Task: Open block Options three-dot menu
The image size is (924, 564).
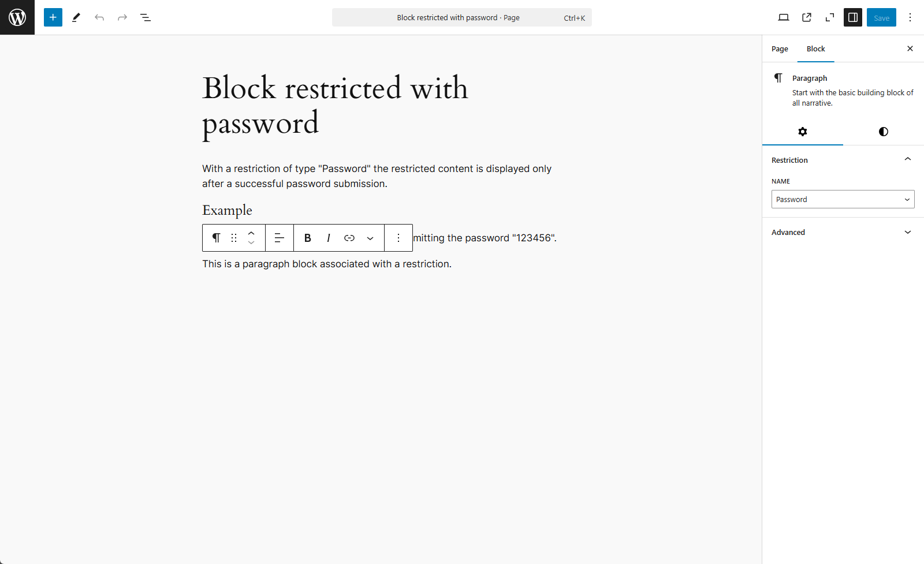Action: click(x=398, y=238)
